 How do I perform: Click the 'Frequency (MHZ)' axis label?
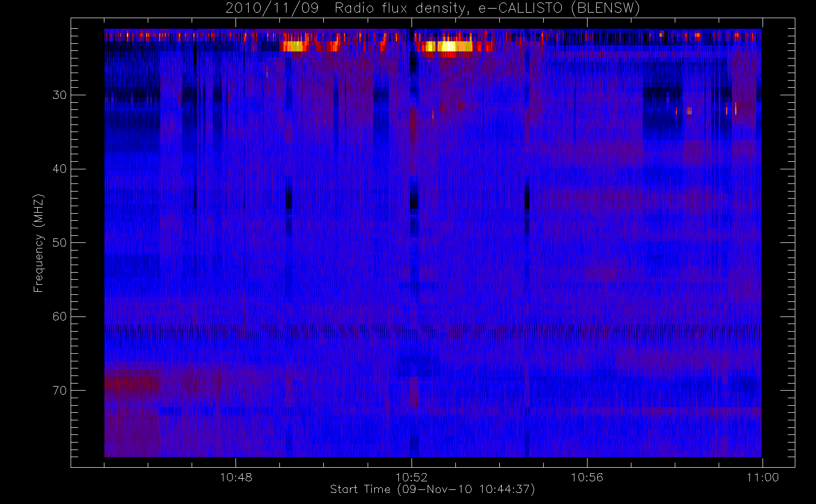click(39, 243)
